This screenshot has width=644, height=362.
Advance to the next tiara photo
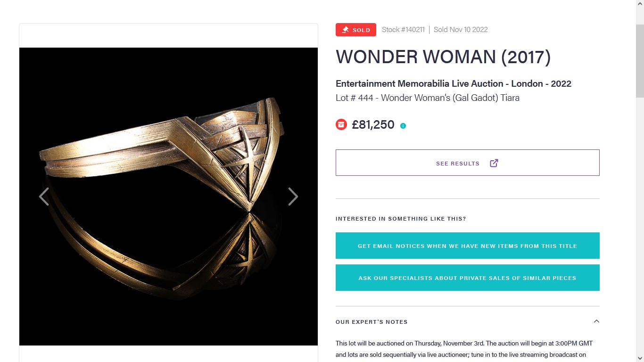pyautogui.click(x=293, y=197)
